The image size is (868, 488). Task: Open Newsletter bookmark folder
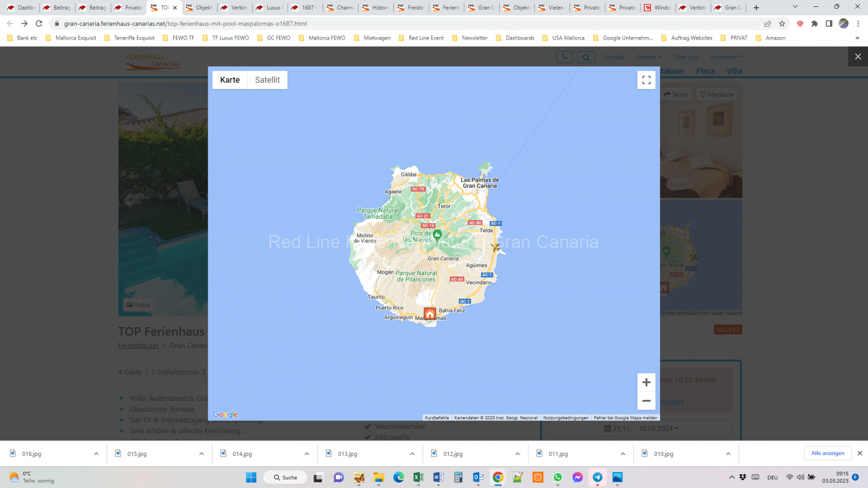coord(470,38)
